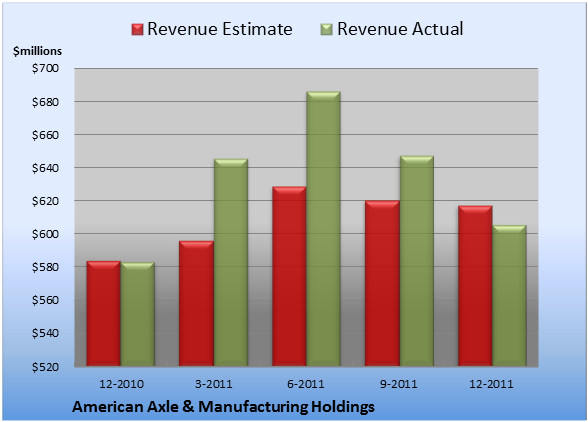Click the $540 axis value
This screenshot has height=422, width=588.
(45, 333)
